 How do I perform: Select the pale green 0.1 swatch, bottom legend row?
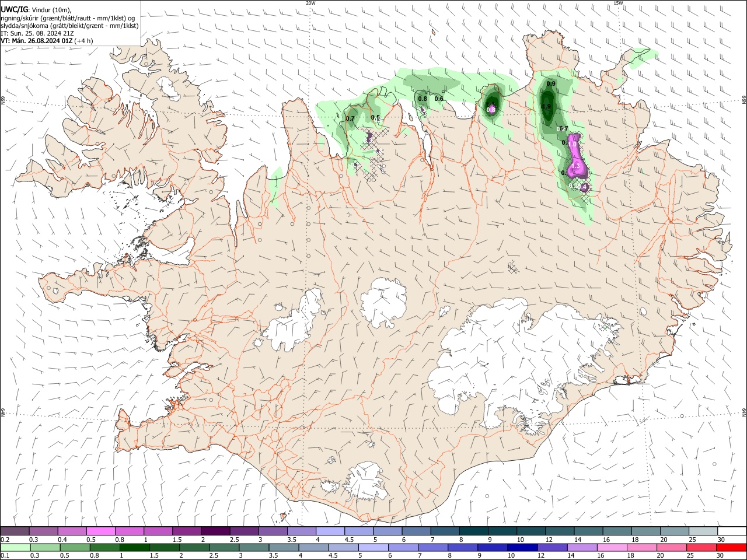[15, 547]
